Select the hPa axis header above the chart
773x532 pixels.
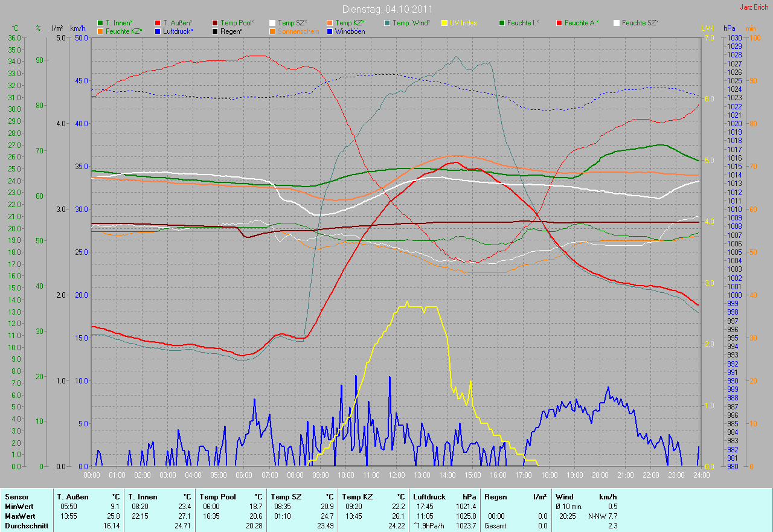729,28
